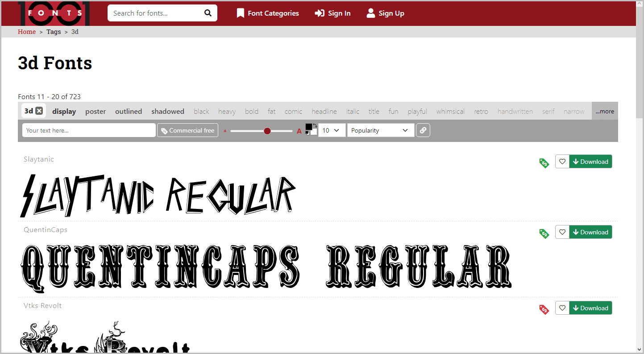Select the fat tag
Screen dimensions: 644x354
point(272,112)
